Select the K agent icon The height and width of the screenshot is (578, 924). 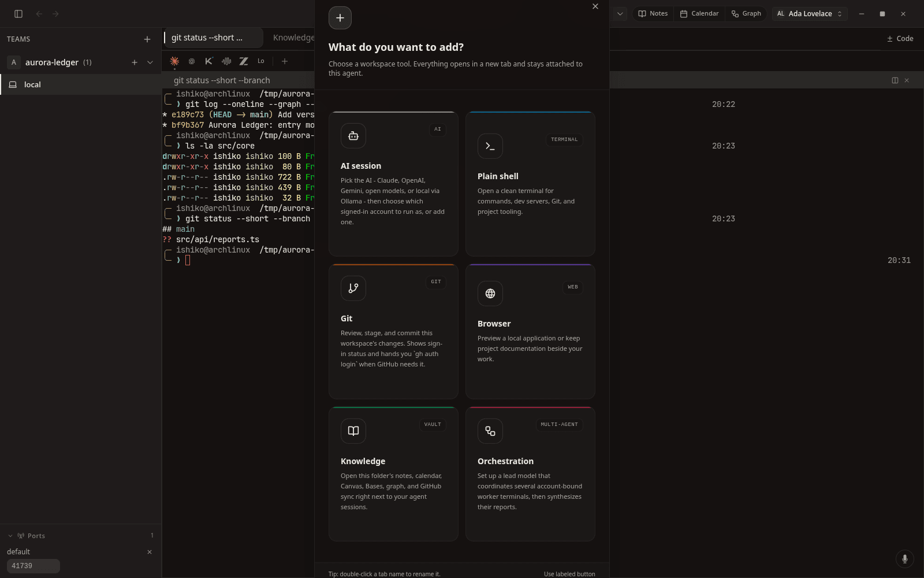(209, 61)
